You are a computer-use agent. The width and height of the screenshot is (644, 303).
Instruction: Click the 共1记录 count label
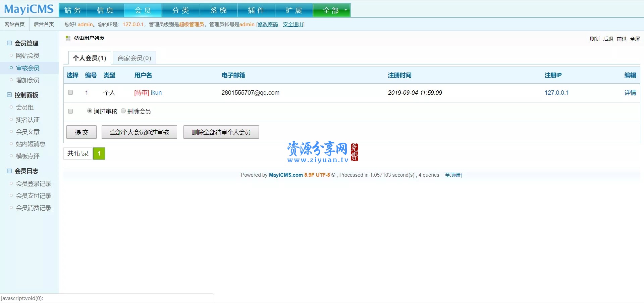tap(78, 154)
